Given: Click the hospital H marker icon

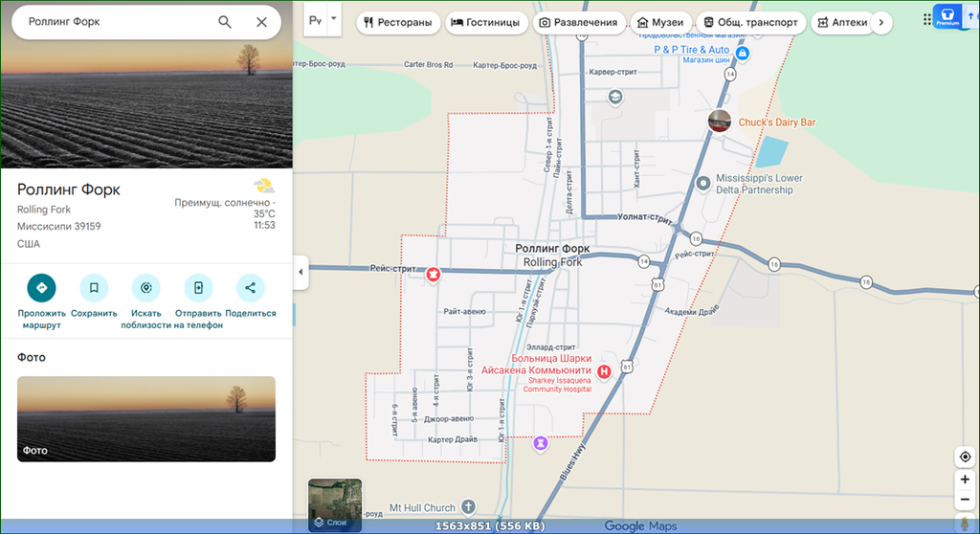Looking at the screenshot, I should [604, 372].
